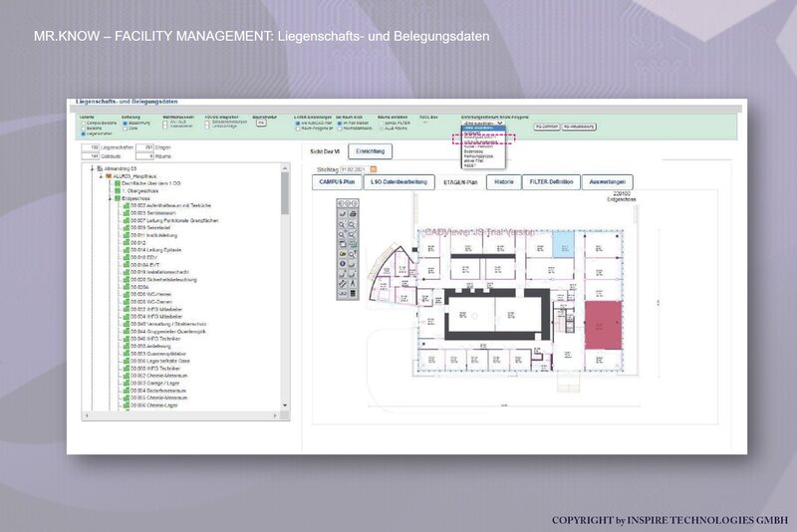This screenshot has height=532, width=797.
Task: Collapse the Allmandring 03 tree node
Action: pos(92,168)
